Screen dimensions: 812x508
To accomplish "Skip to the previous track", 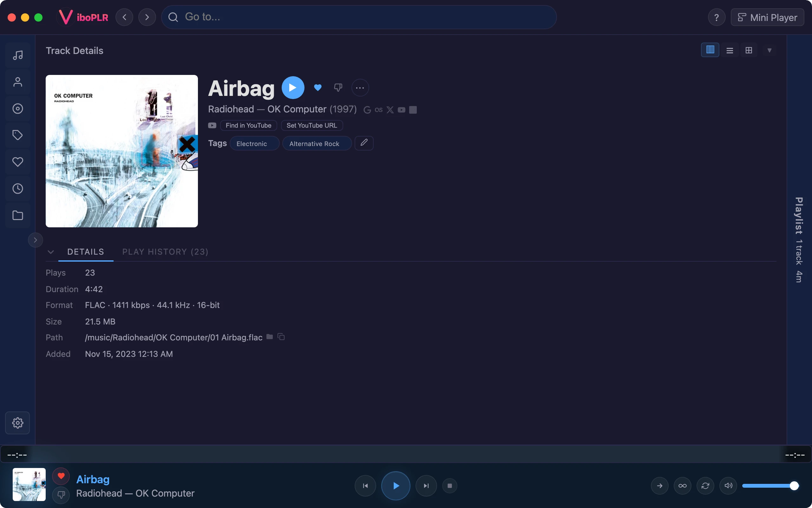I will [365, 486].
